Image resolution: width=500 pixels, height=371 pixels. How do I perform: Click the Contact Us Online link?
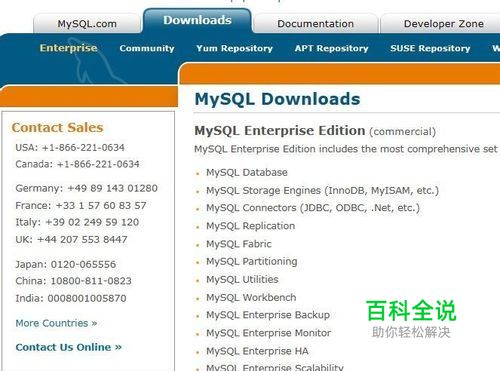[69, 347]
